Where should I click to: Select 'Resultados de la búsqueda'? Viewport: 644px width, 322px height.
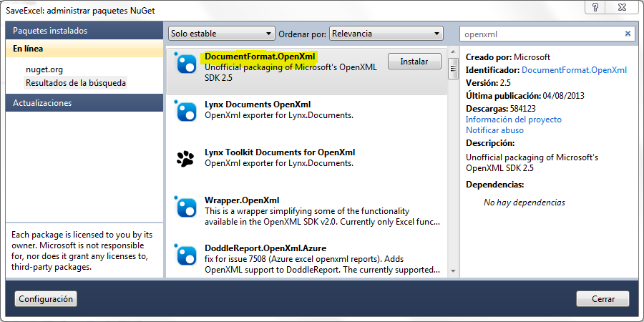76,82
